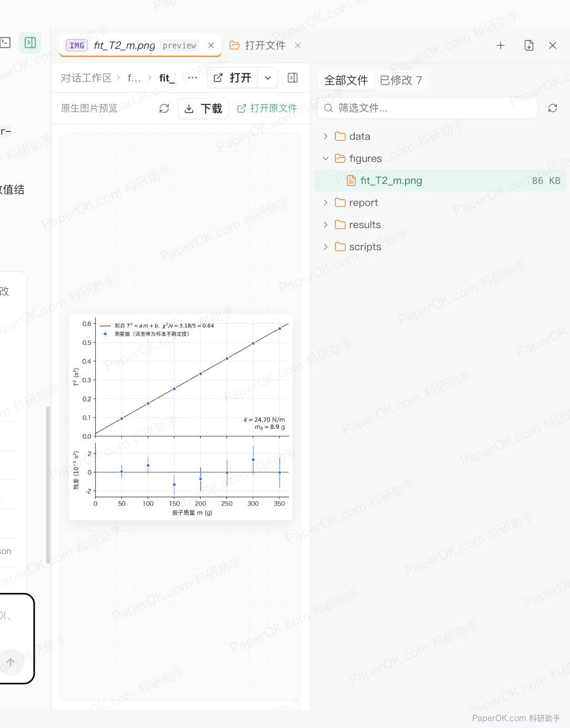
Task: Close the fit_T2_m.png preview tab
Action: pos(211,45)
